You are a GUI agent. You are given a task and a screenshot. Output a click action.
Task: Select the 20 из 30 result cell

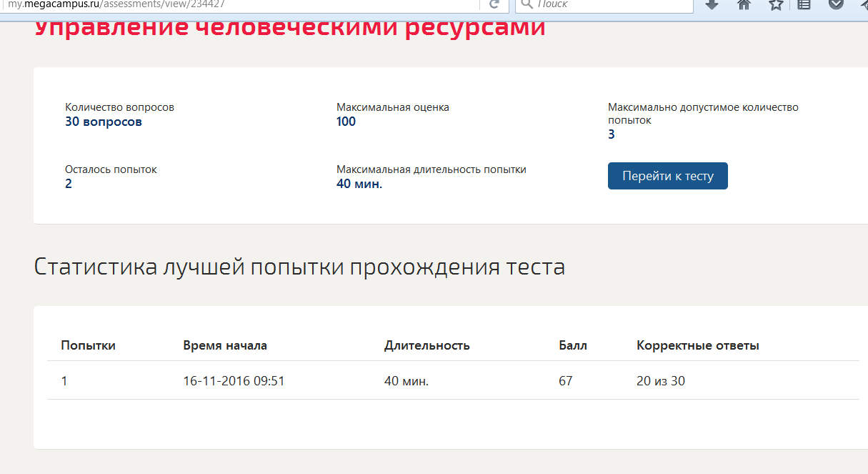point(660,381)
